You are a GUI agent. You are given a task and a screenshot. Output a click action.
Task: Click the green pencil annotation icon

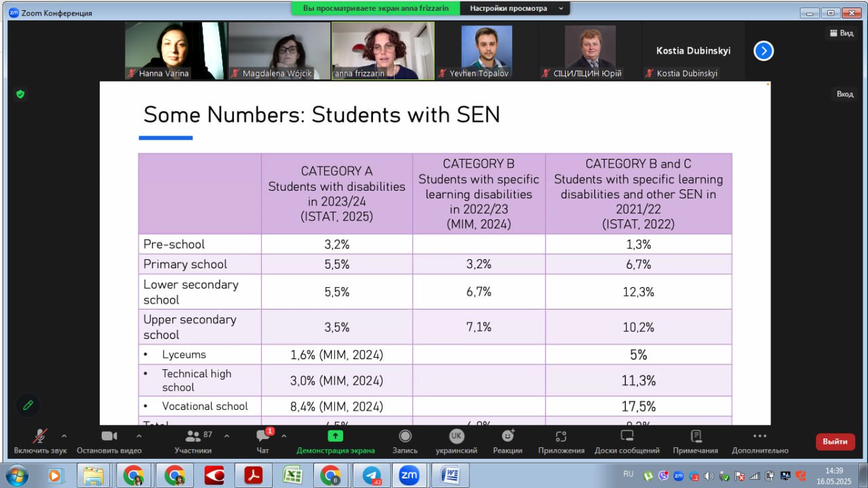click(x=28, y=405)
